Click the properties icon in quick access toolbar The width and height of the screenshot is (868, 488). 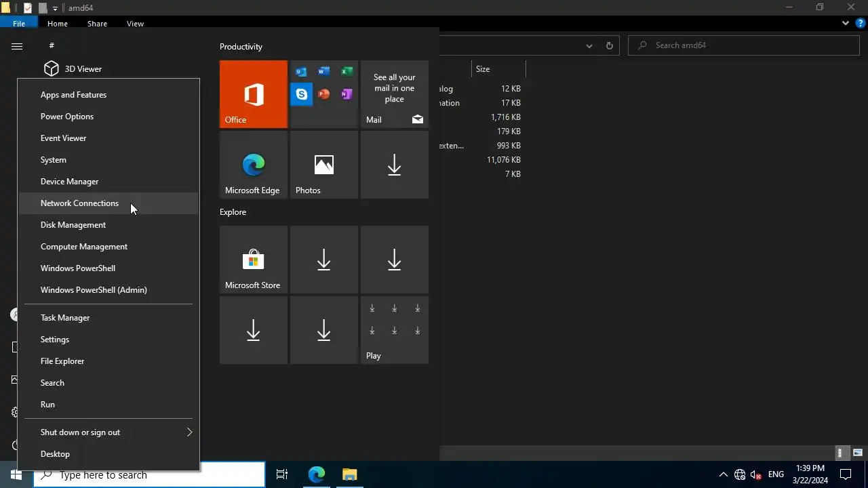point(28,8)
